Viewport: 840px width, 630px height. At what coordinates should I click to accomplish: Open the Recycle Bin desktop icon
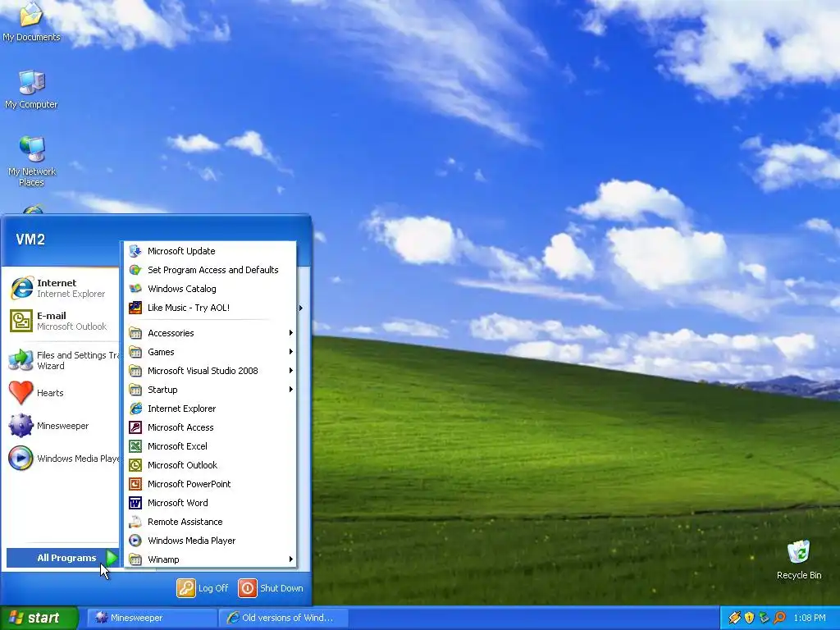coord(799,559)
